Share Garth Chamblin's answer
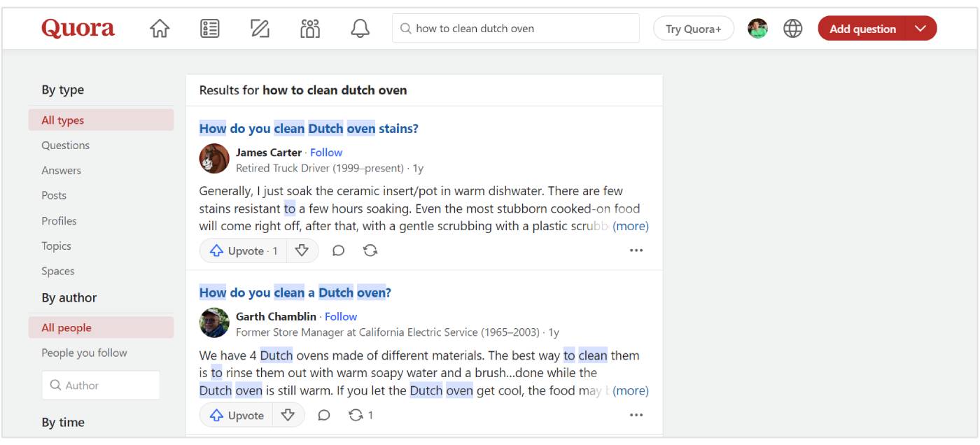The image size is (980, 445). click(x=356, y=415)
